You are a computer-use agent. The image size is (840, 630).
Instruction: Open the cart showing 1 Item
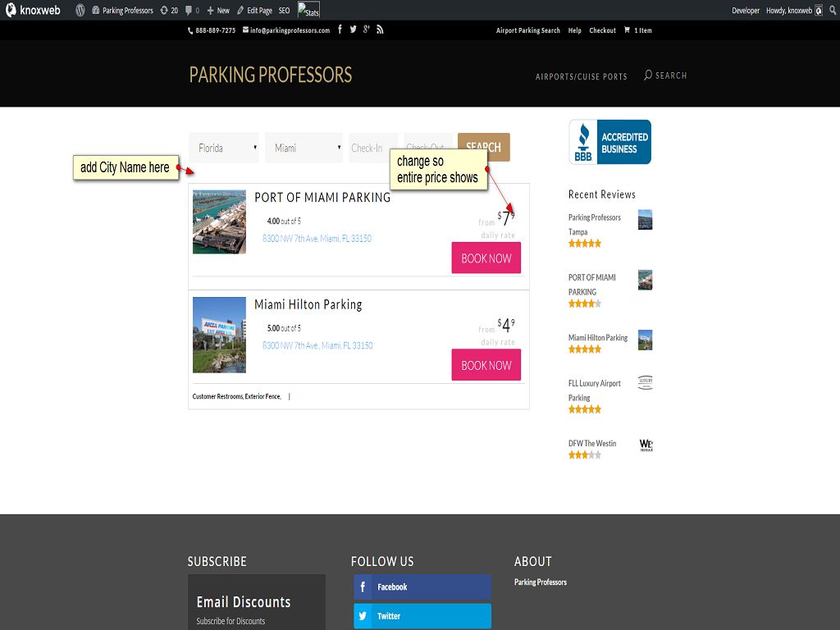coord(637,30)
